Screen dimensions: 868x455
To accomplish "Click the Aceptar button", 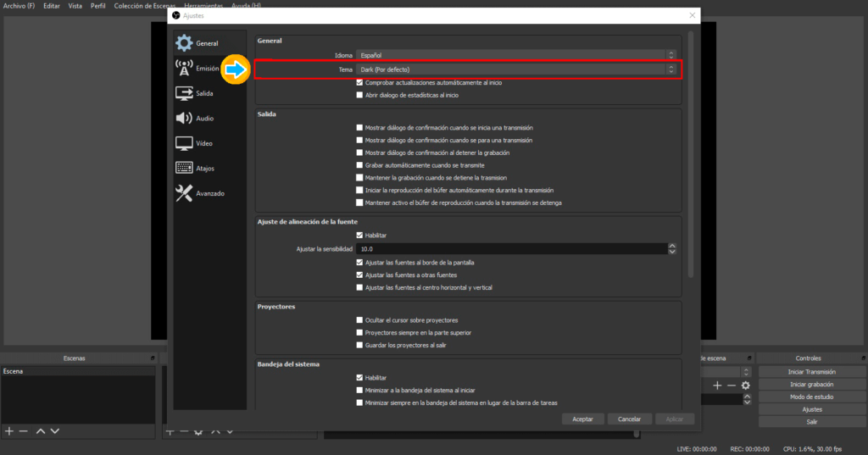I will tap(582, 419).
